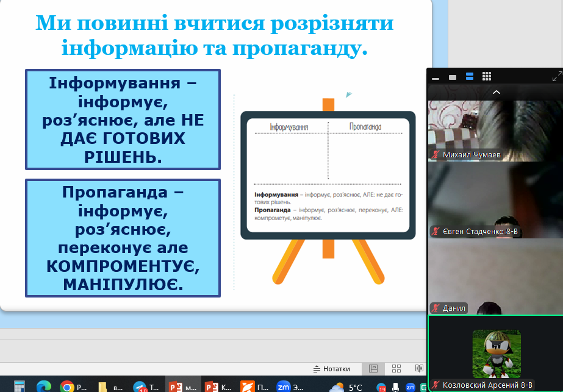Select Zoom vertical strip video layout
The height and width of the screenshot is (392, 563).
[470, 77]
